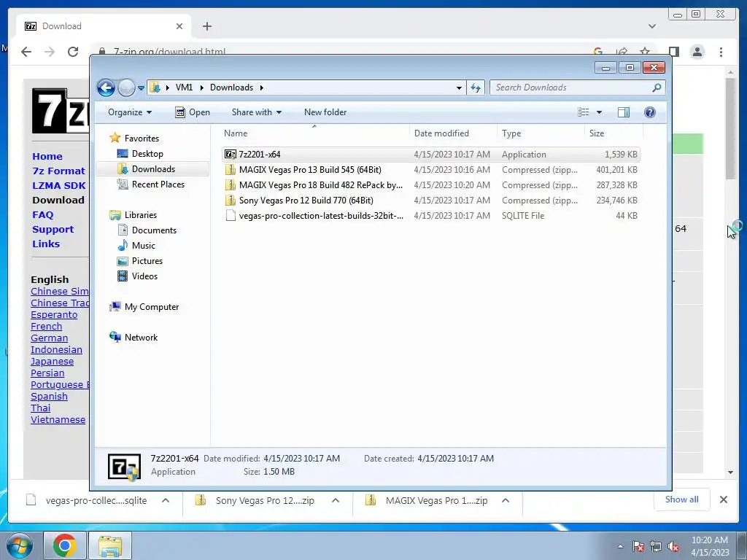Screen dimensions: 747x560
Task: Click the Explorer forward navigation arrow
Action: [x=126, y=87]
